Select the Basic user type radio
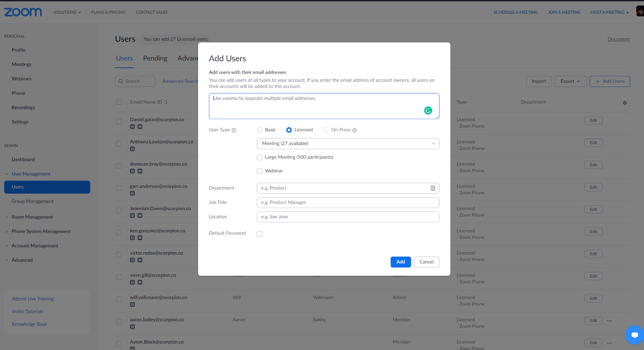This screenshot has width=644, height=350. point(260,130)
